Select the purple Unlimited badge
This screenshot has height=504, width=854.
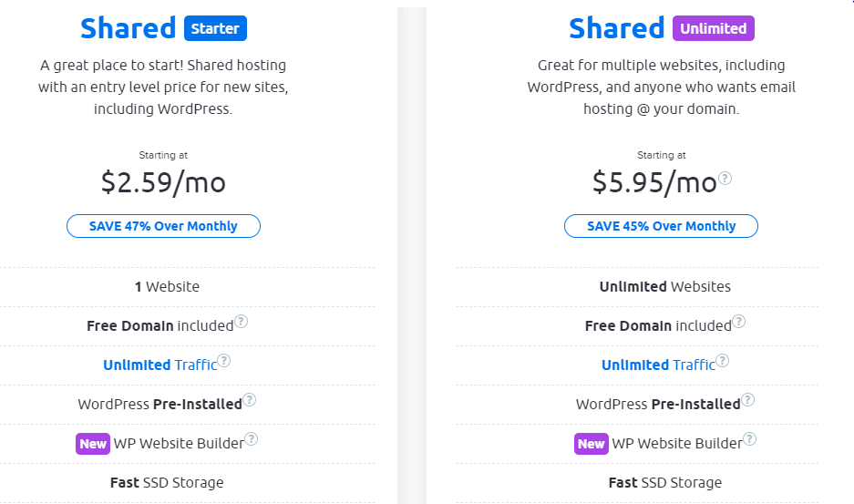(714, 29)
